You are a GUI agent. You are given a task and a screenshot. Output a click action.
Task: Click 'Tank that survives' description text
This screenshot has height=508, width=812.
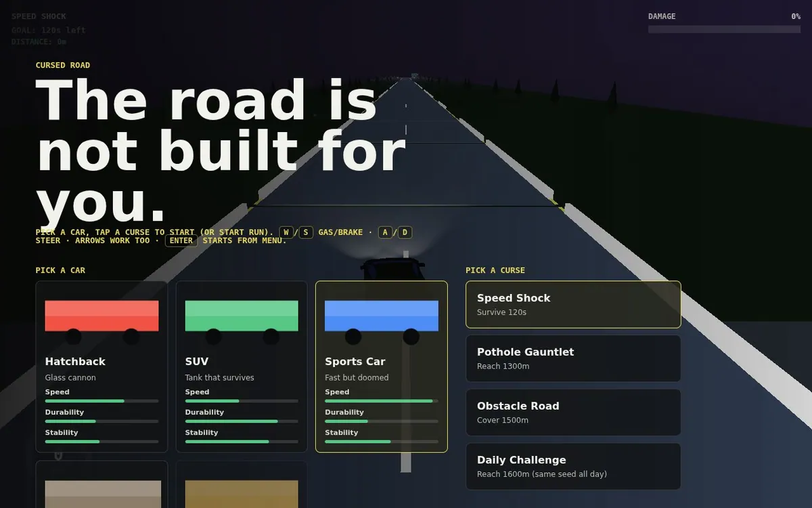[x=220, y=377]
